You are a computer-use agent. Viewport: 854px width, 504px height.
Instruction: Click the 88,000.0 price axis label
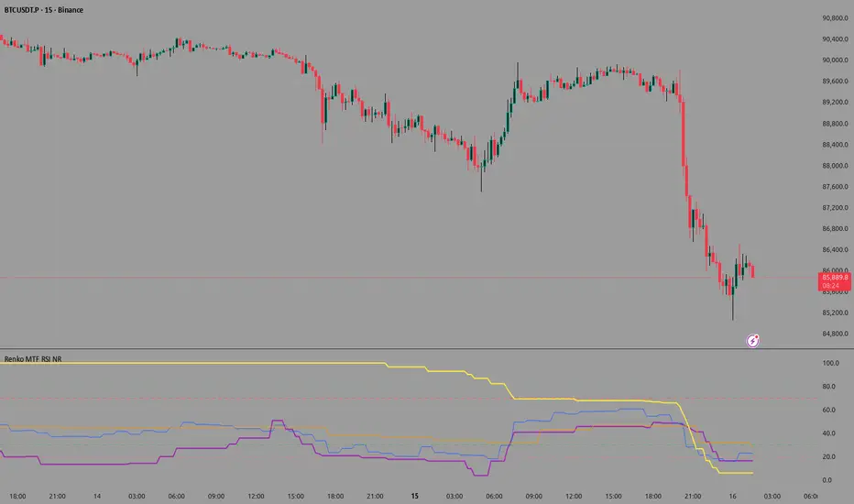point(835,166)
